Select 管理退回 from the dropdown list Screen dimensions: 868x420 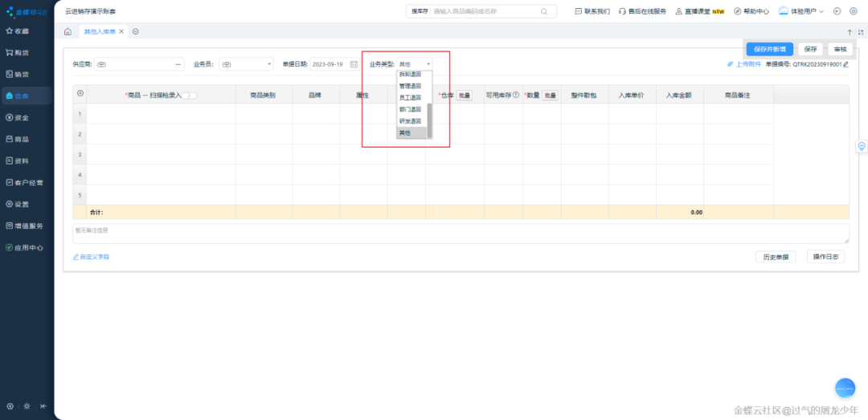pos(410,86)
